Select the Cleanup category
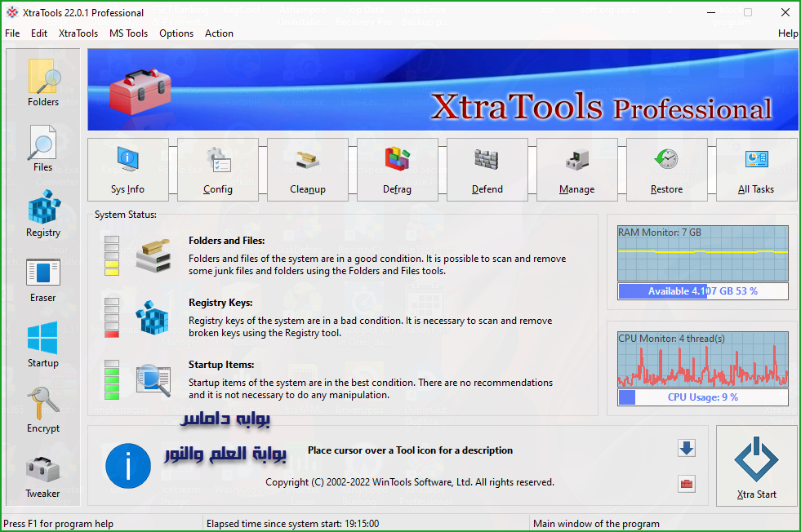Image resolution: width=801 pixels, height=532 pixels. [308, 170]
